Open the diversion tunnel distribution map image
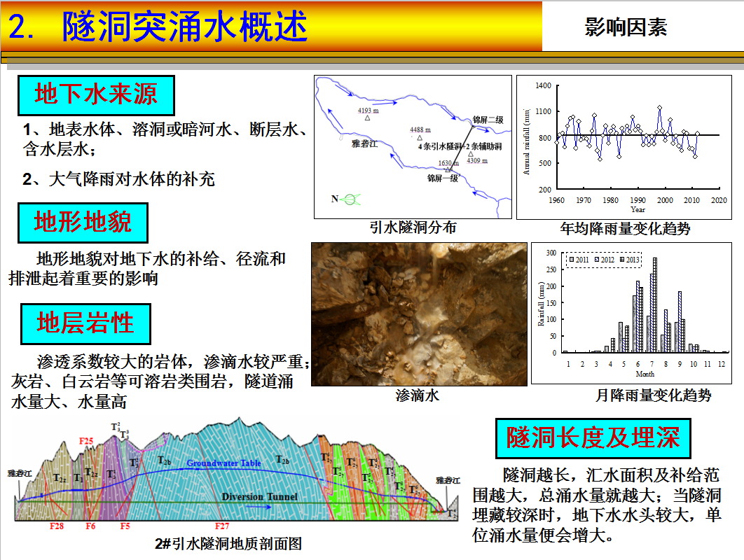 click(x=413, y=147)
